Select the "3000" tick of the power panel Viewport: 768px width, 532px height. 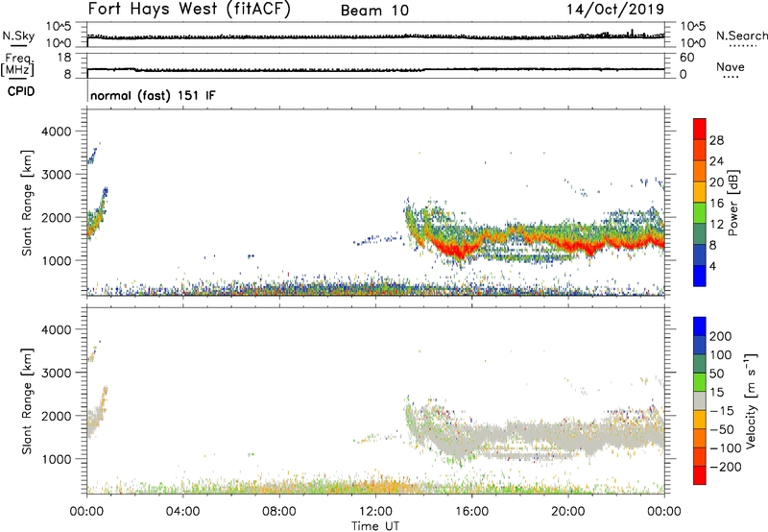[57, 175]
